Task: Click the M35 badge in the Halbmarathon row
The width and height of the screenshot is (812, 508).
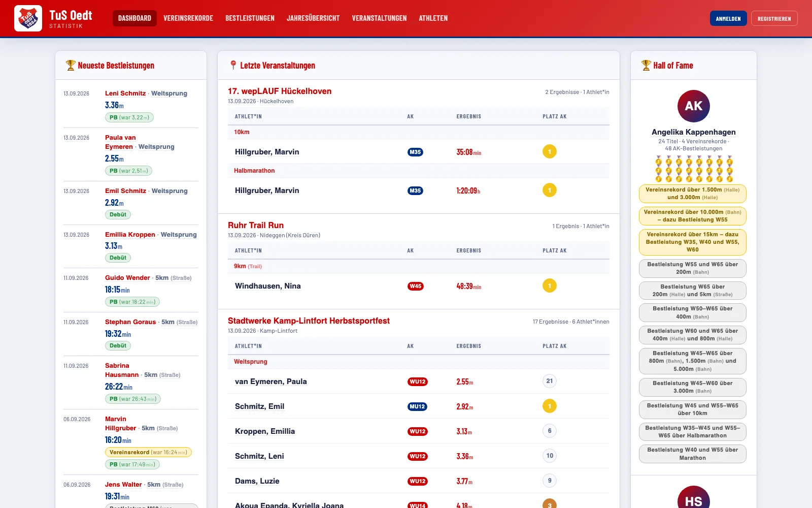Action: 415,190
